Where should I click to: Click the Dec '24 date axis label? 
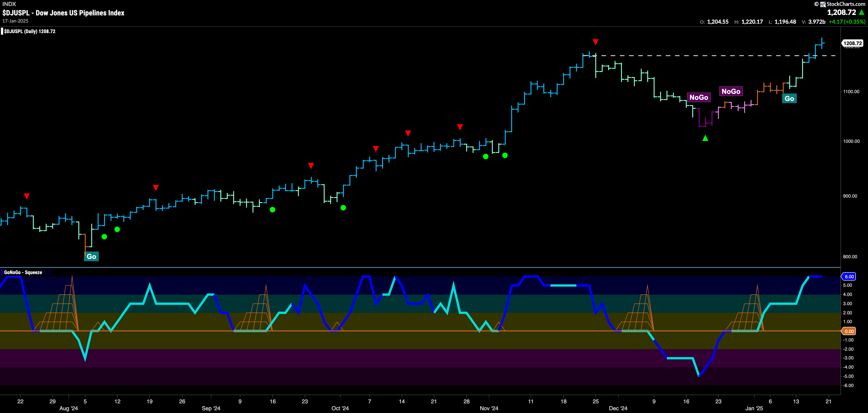pyautogui.click(x=618, y=408)
